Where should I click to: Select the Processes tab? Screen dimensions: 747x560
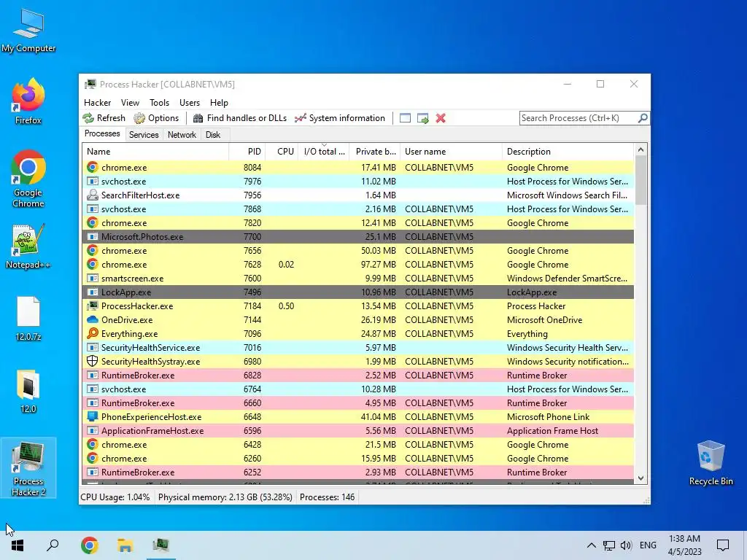[102, 134]
